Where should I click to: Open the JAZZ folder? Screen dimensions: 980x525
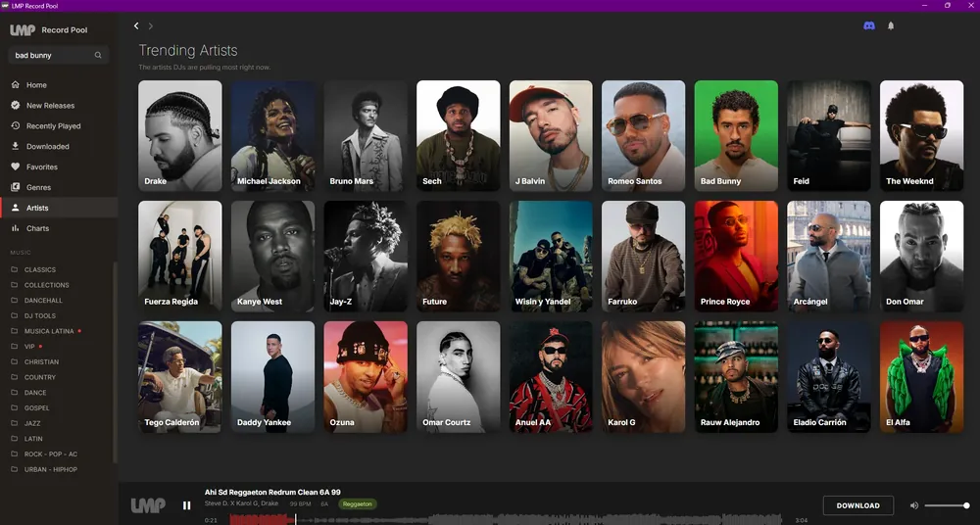pos(32,423)
